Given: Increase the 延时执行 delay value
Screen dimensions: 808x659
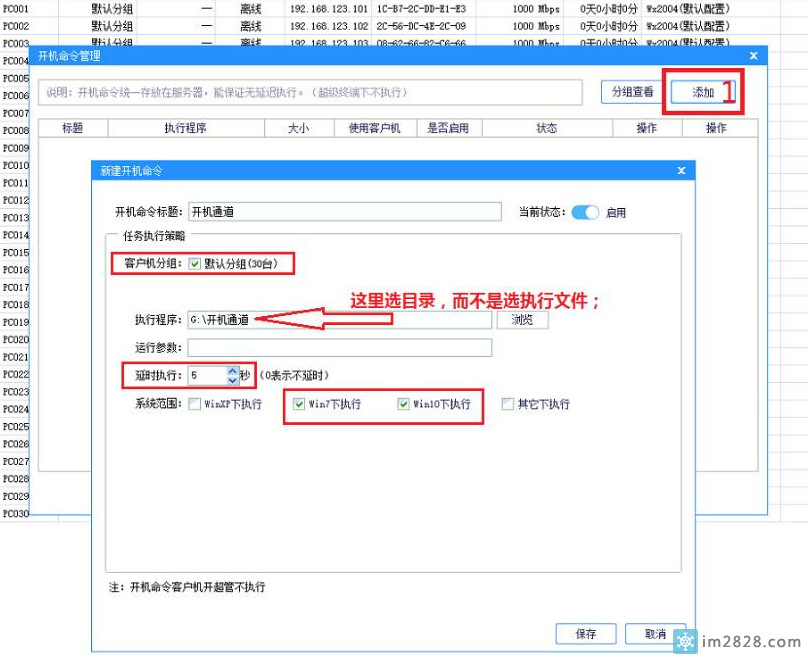Looking at the screenshot, I should 230,371.
